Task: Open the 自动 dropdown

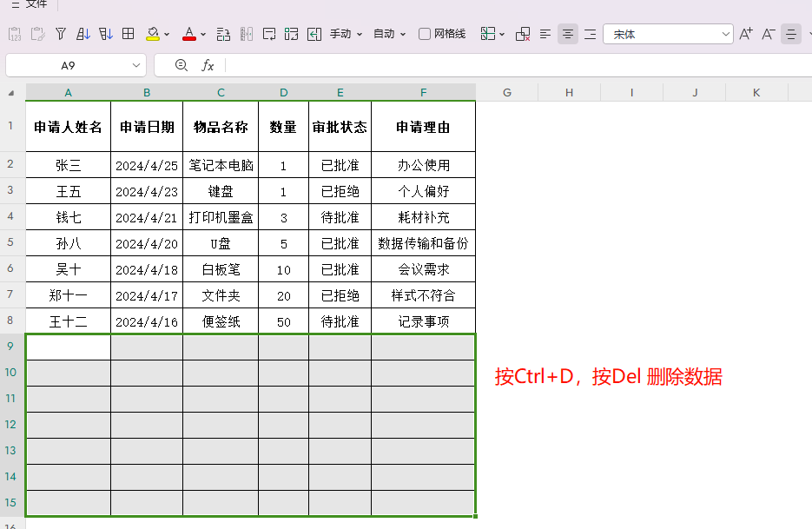Action: (x=389, y=34)
